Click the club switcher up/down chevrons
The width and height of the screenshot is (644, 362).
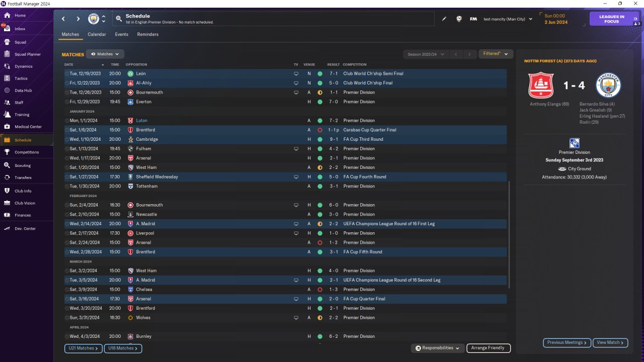pos(104,19)
